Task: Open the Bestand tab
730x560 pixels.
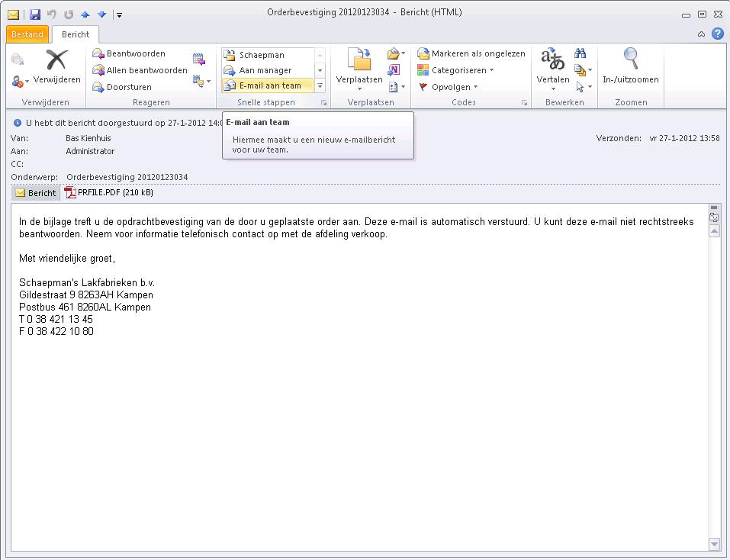Action: tap(27, 34)
